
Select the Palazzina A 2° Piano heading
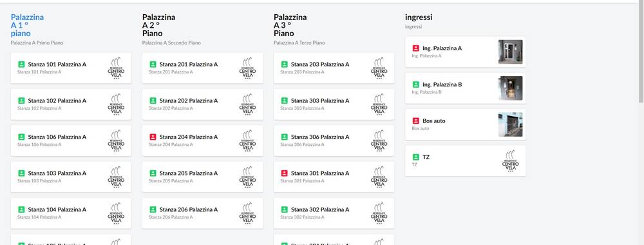[x=158, y=25]
